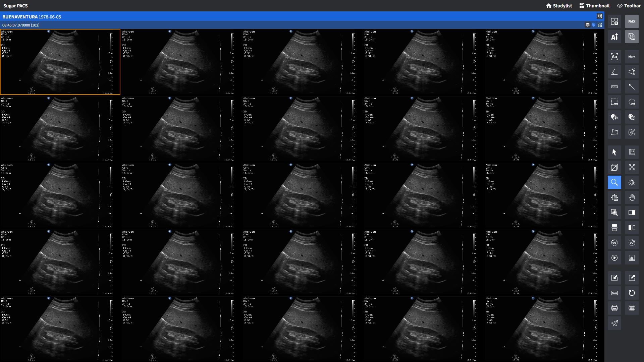The image size is (644, 362).
Task: Click the fit-to-window resize icon
Action: (614, 167)
